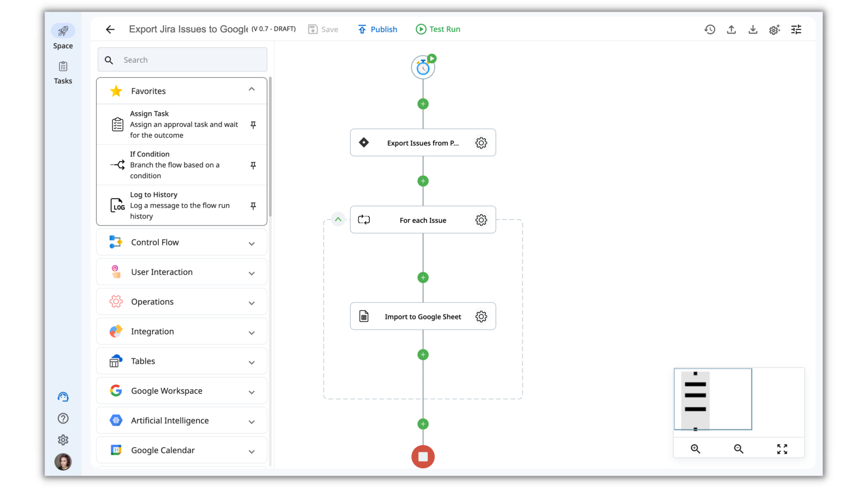Expand the Google Workspace category
868x488 pixels.
(x=252, y=392)
